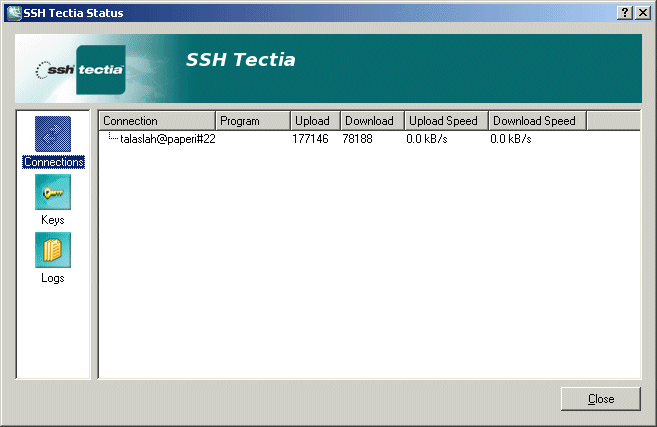Show the Logs panel icon

[x=53, y=250]
